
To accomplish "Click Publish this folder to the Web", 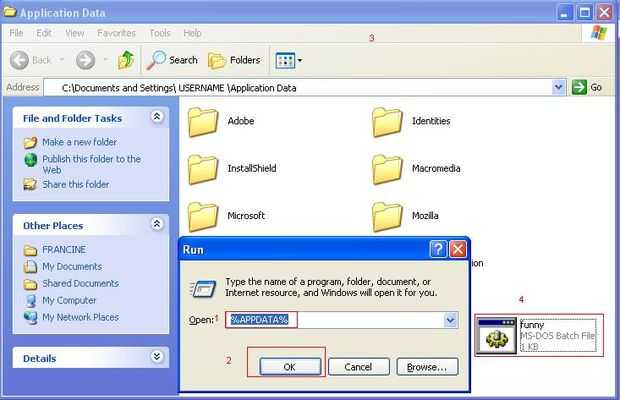I will pos(91,164).
